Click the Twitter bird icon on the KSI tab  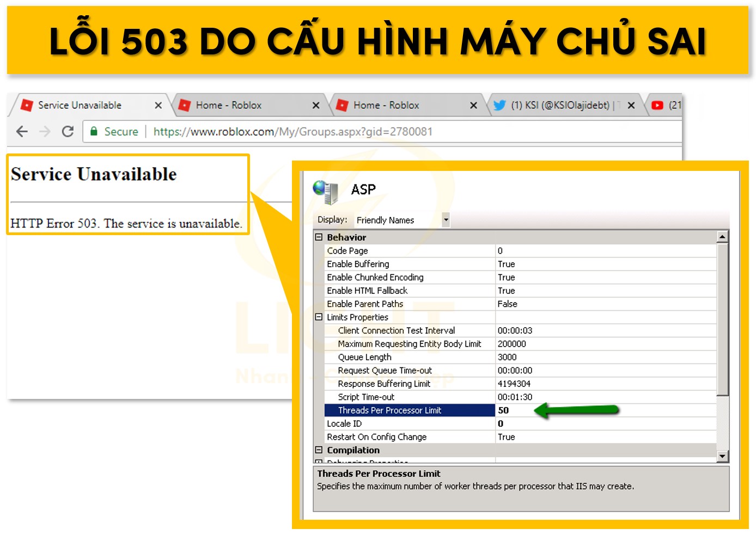499,105
